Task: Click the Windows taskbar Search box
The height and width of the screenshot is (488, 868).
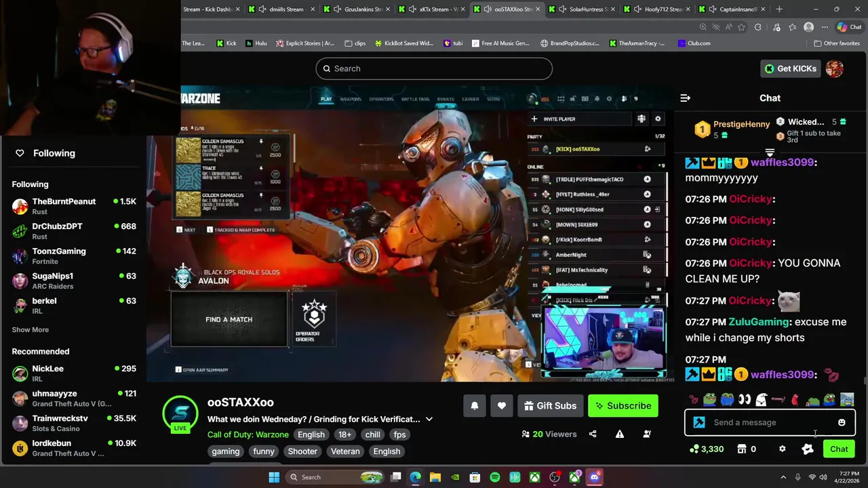Action: coord(336,477)
